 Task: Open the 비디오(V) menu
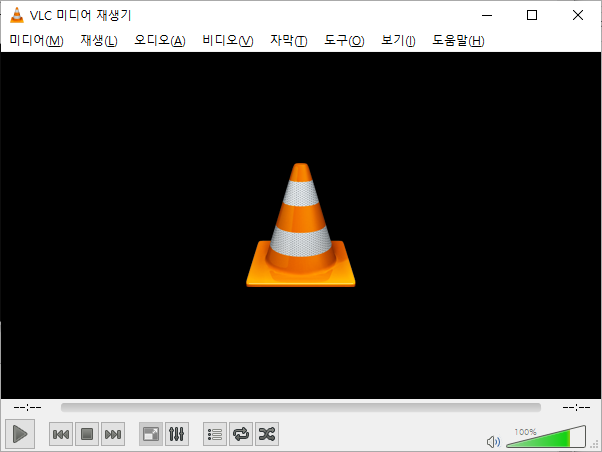tap(228, 40)
